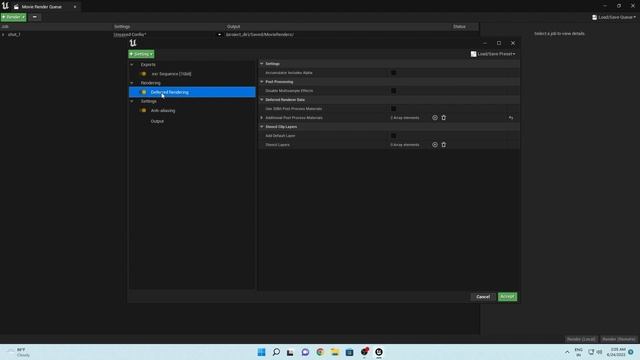Select the Deferred Rendering item
This screenshot has width=640, height=360.
192,92
